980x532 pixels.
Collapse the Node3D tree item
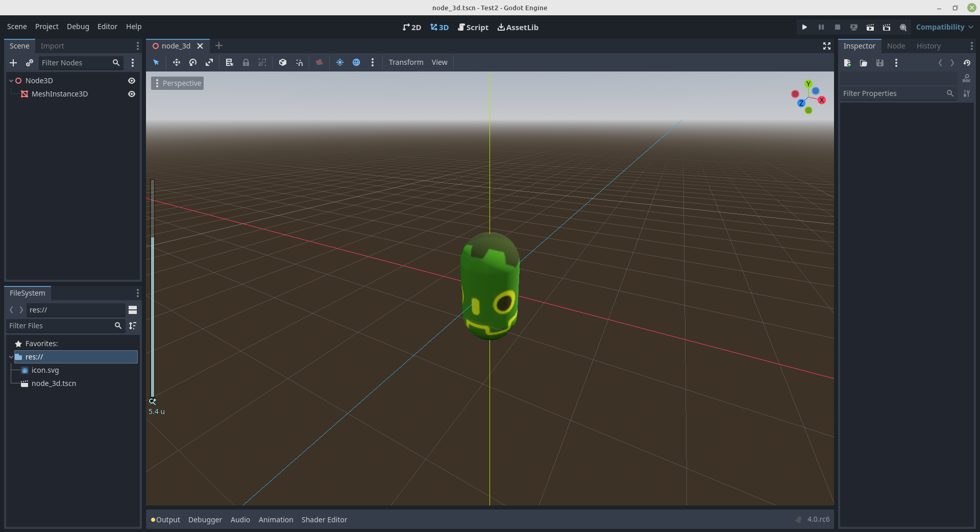click(x=10, y=80)
